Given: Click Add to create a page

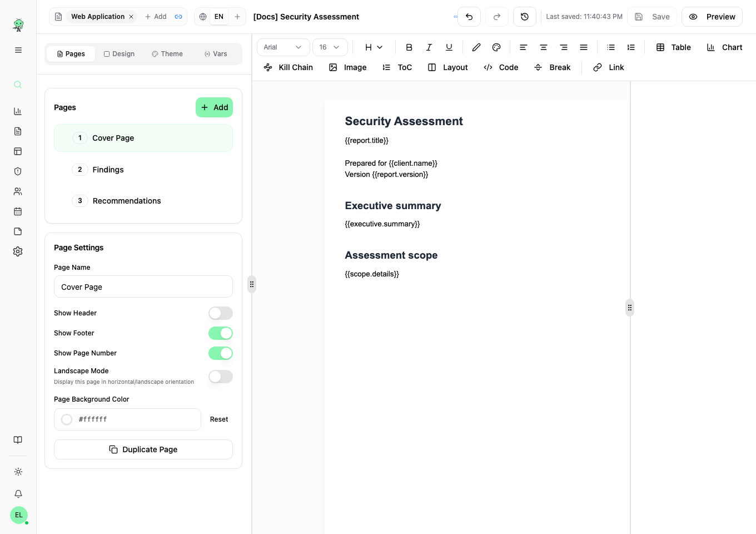Looking at the screenshot, I should [x=214, y=107].
